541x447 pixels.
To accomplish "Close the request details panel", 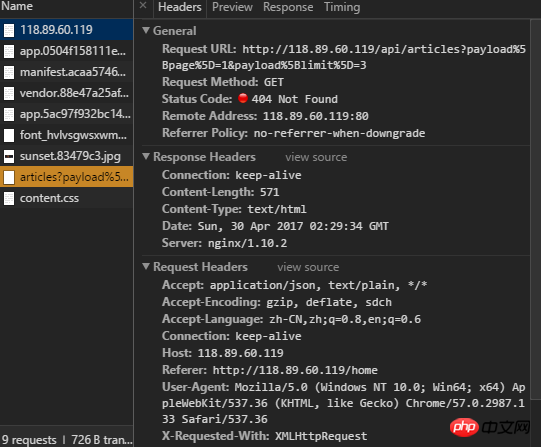I will 143,6.
